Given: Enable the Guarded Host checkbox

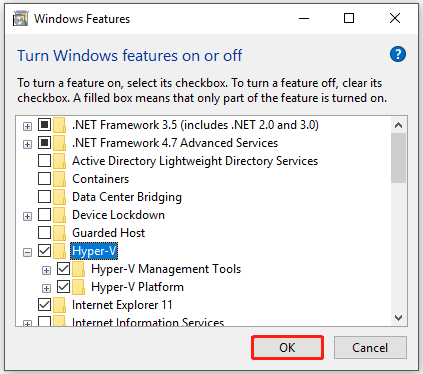Looking at the screenshot, I should (x=44, y=233).
